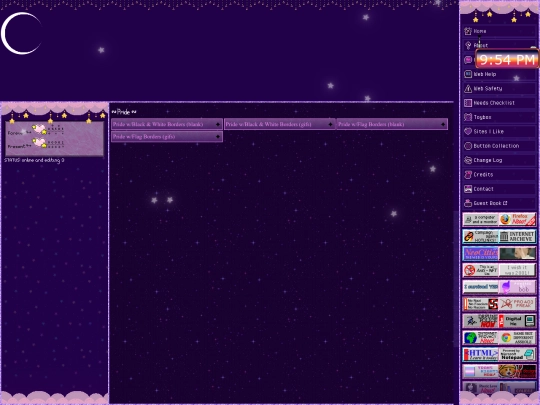Click the Campaign against hotlinking badge
This screenshot has height=405, width=540.
(x=480, y=236)
